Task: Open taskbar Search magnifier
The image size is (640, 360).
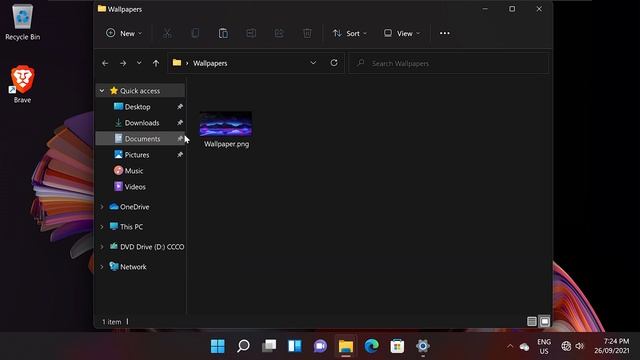Action: 243,346
